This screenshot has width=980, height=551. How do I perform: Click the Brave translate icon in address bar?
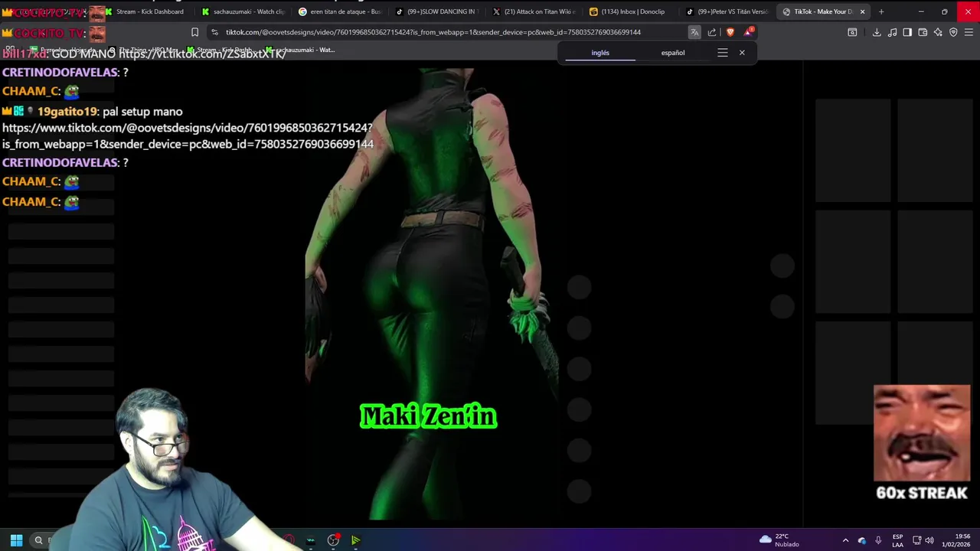coord(694,32)
